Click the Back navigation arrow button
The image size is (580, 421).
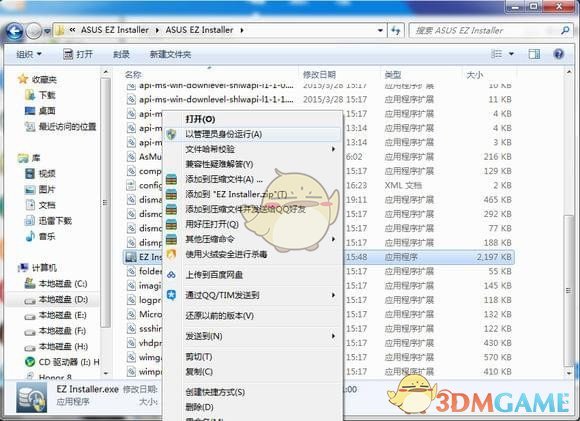tap(15, 31)
